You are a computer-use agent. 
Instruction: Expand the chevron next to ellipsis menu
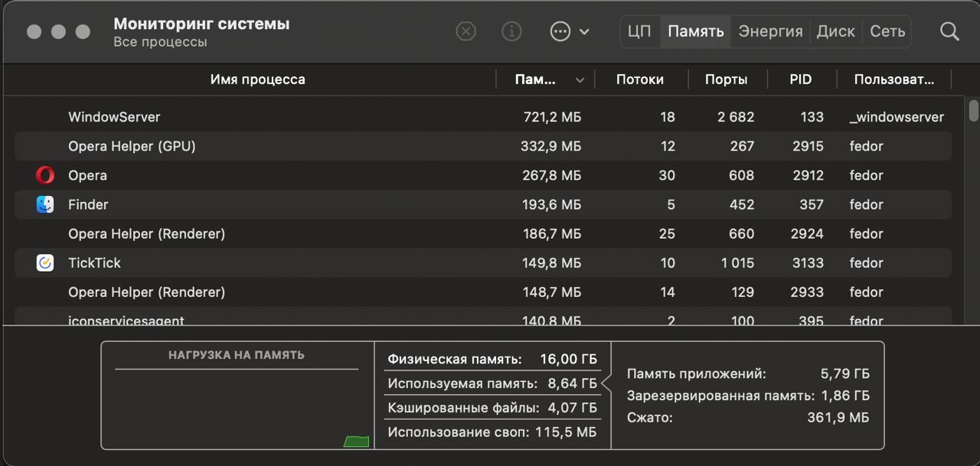584,32
